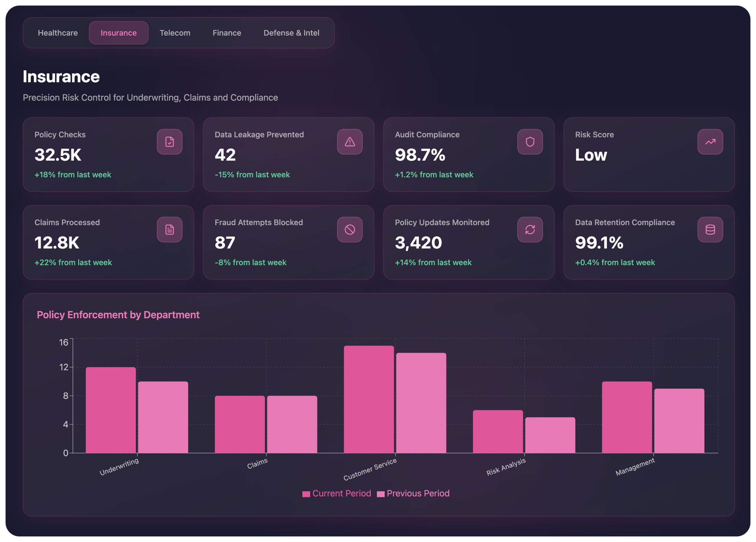Image resolution: width=756 pixels, height=542 pixels.
Task: Click the Policy Enforcement by Department heading
Action: point(118,315)
